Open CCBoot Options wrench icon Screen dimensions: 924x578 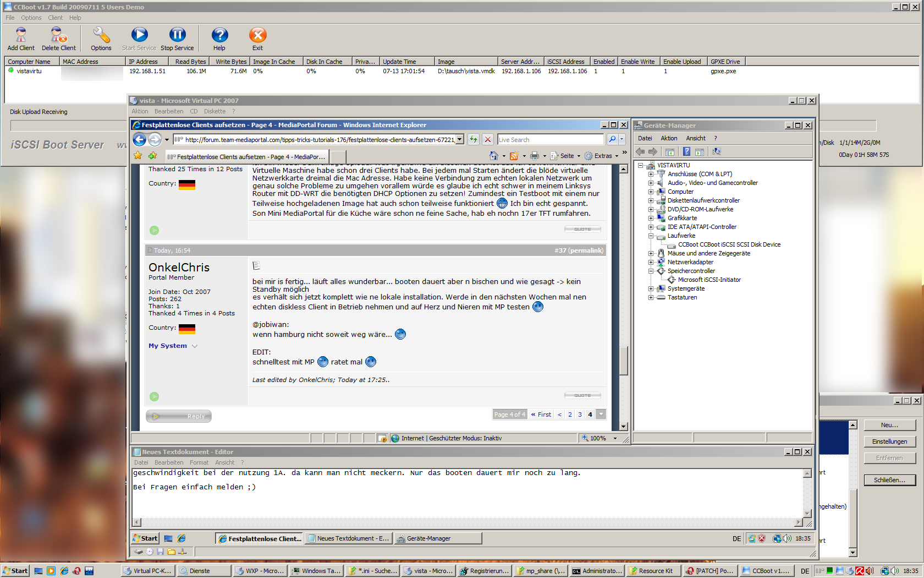pyautogui.click(x=101, y=36)
